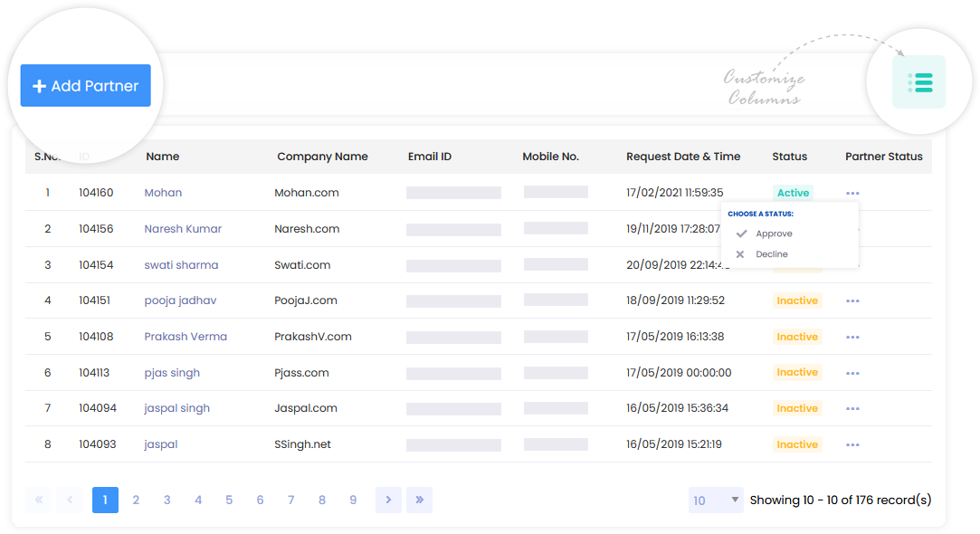Open three-dot menu for pjas singh row

[852, 373]
